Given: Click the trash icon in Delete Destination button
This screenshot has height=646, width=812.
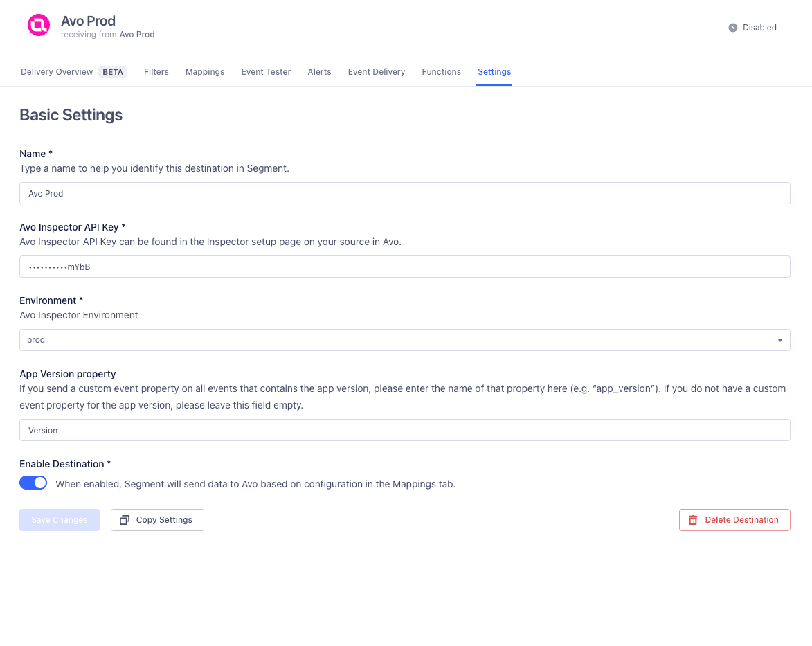Looking at the screenshot, I should point(692,519).
